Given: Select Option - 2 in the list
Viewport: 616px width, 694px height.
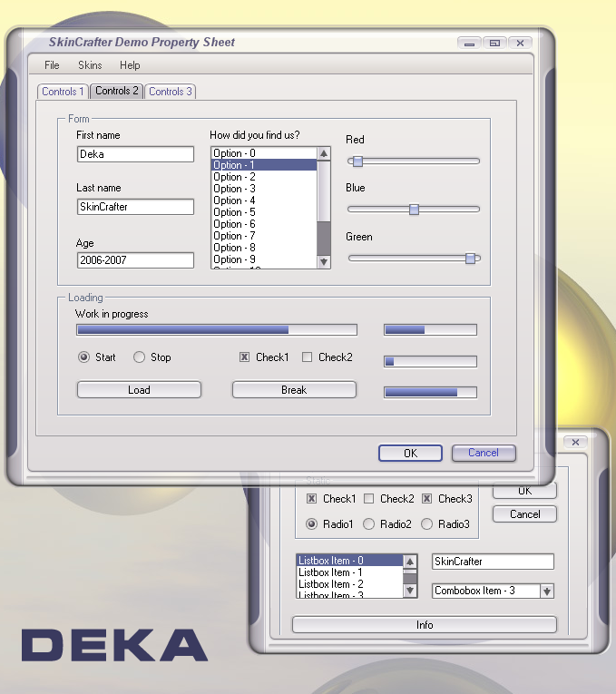Looking at the screenshot, I should click(x=264, y=177).
